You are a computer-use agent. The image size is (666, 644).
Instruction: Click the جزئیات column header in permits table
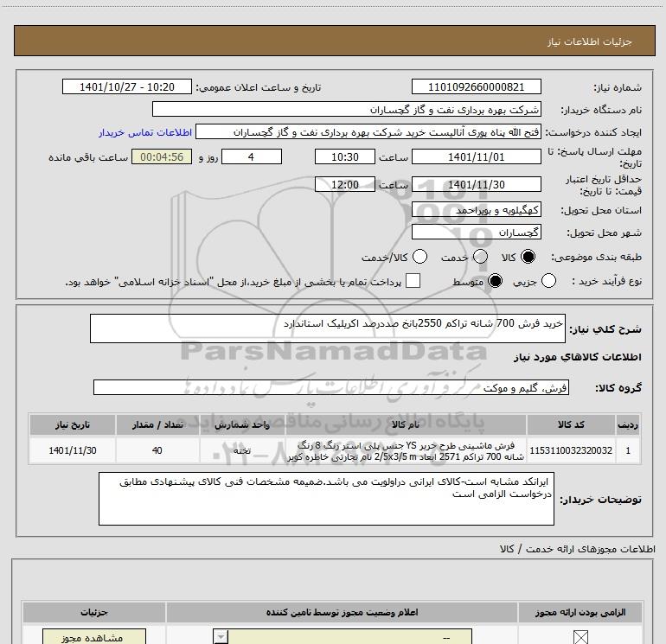(94, 612)
